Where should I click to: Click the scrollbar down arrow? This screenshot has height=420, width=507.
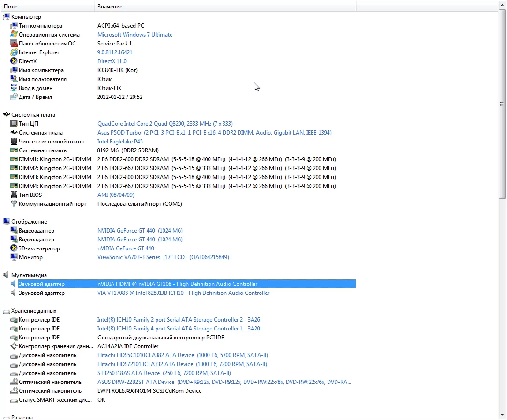pos(502,415)
